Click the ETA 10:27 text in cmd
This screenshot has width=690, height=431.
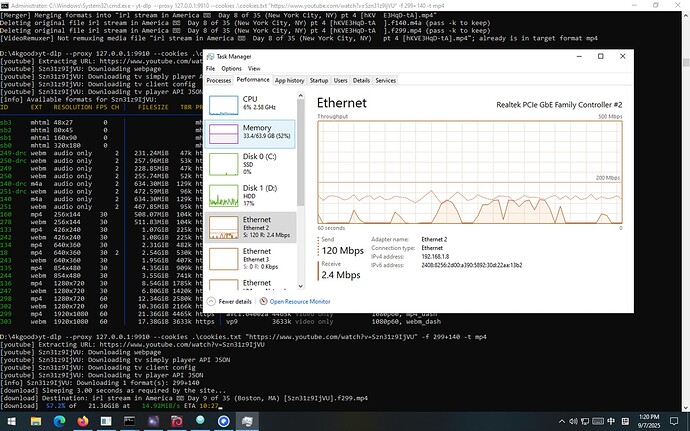click(201, 406)
